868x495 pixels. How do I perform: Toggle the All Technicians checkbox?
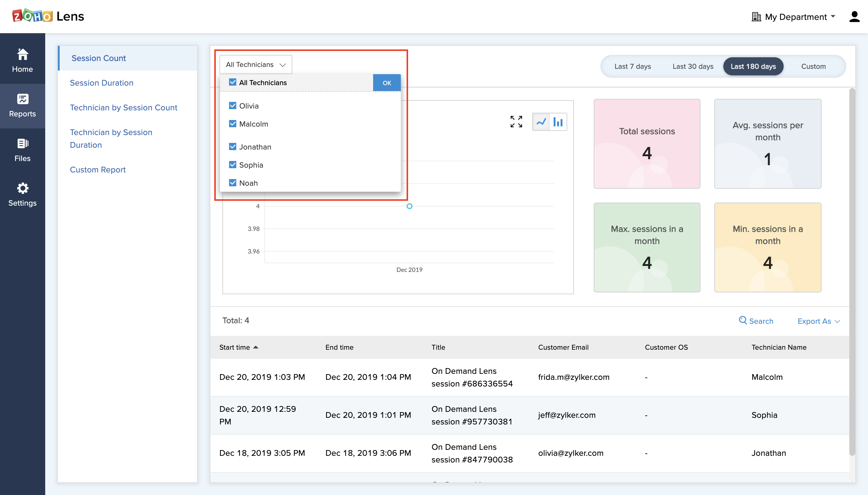[x=232, y=82]
